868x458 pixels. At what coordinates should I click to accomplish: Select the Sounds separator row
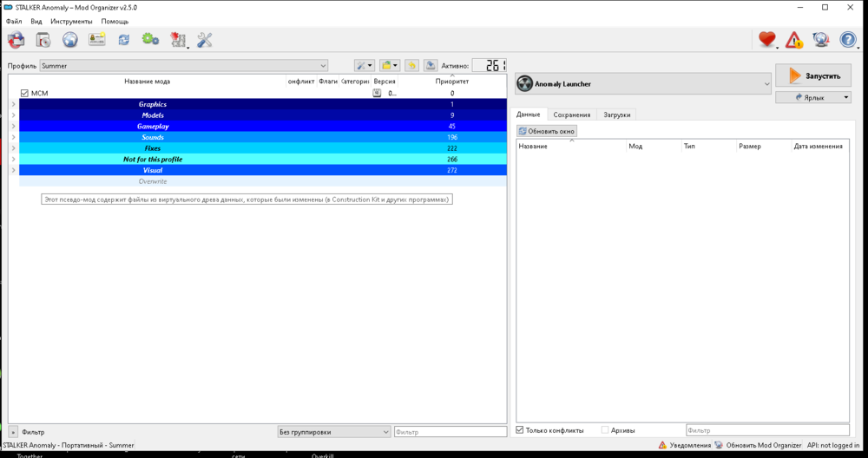coord(263,137)
